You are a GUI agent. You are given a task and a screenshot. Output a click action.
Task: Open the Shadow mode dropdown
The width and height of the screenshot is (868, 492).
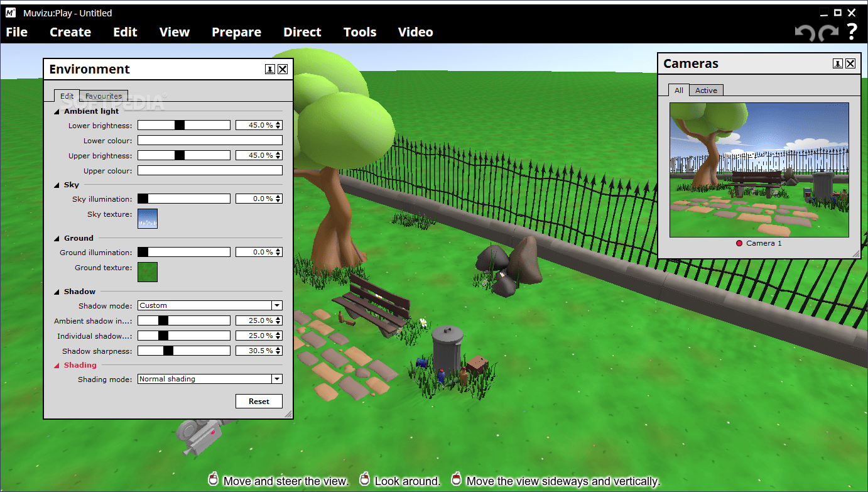tap(210, 305)
